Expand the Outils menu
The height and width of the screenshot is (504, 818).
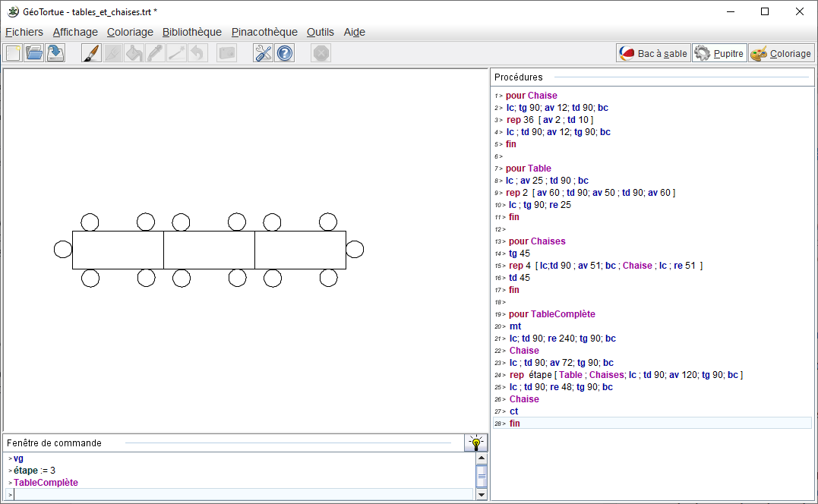click(321, 32)
